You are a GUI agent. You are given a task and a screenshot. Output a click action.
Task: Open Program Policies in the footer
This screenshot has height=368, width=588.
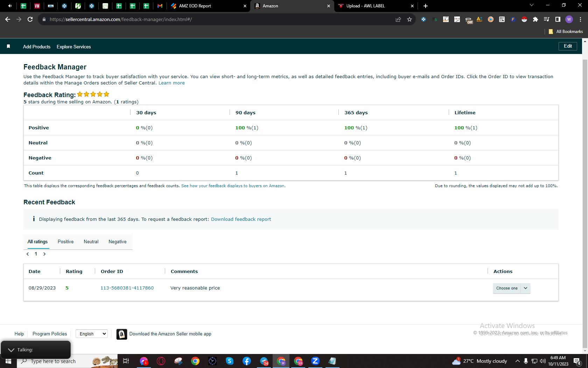tap(50, 334)
